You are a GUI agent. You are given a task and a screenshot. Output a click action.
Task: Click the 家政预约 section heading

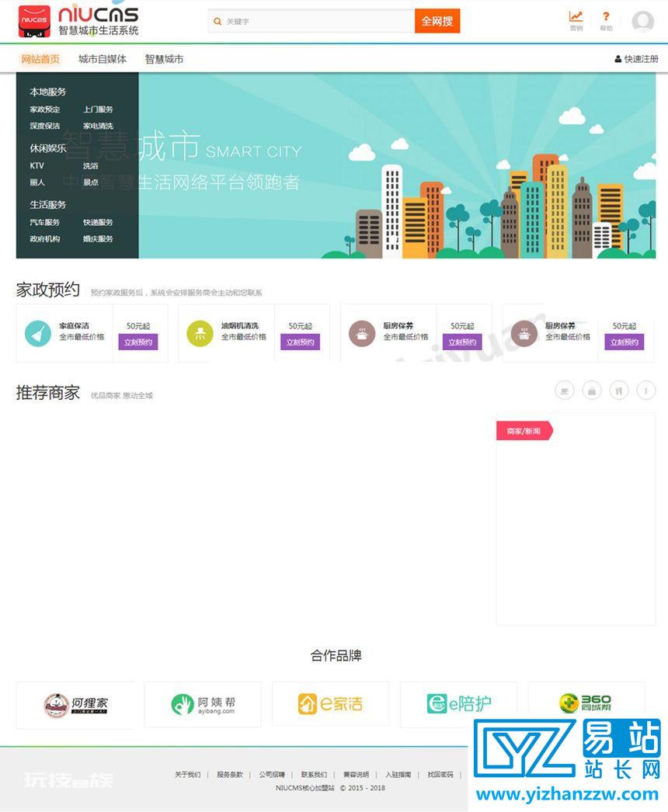pos(47,290)
